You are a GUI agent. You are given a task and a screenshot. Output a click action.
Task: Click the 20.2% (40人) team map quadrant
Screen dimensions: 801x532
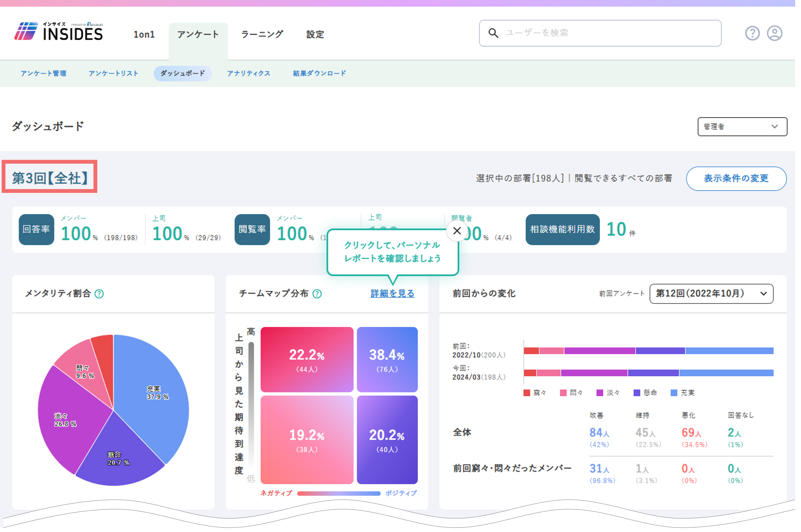(387, 440)
